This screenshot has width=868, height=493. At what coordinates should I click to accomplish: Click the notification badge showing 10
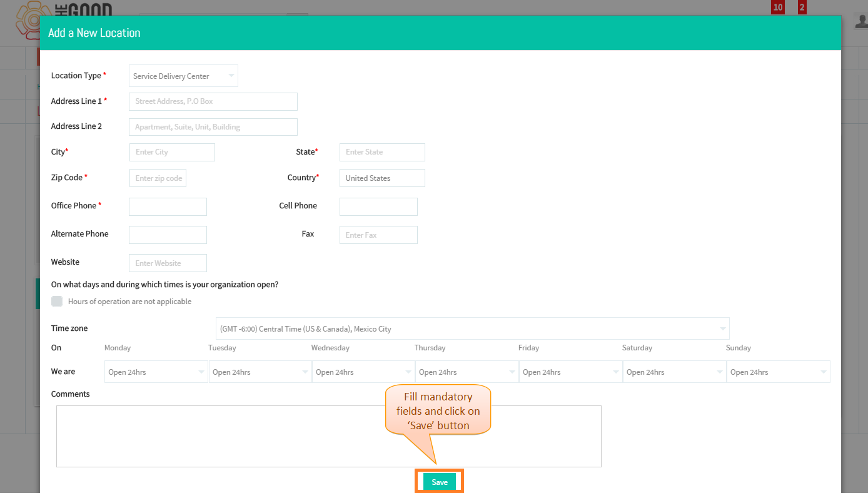[x=778, y=8]
